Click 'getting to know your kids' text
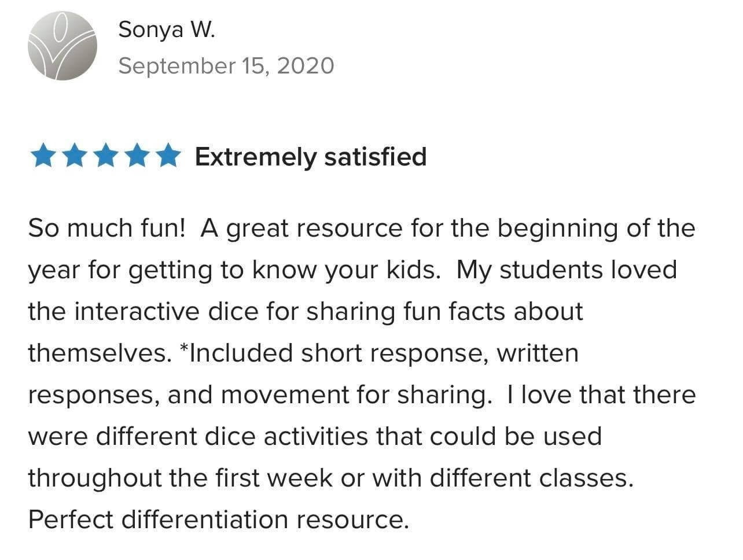The image size is (743, 560). point(281,270)
